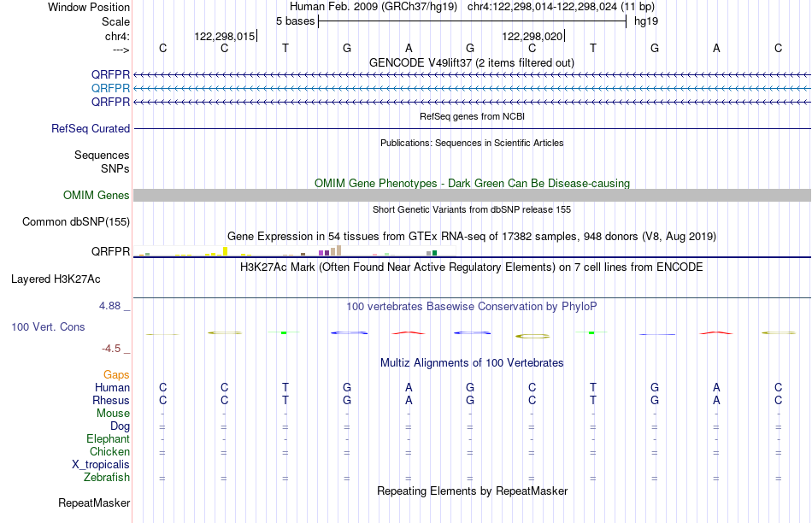
Task: Click the 122,298,015 position marker
Action: click(225, 36)
